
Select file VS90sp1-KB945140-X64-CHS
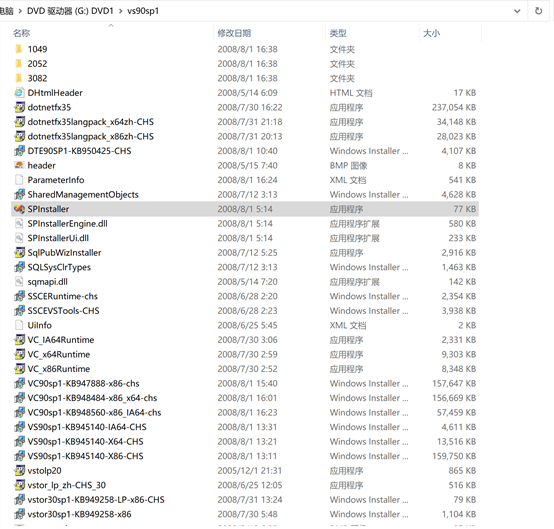86,441
